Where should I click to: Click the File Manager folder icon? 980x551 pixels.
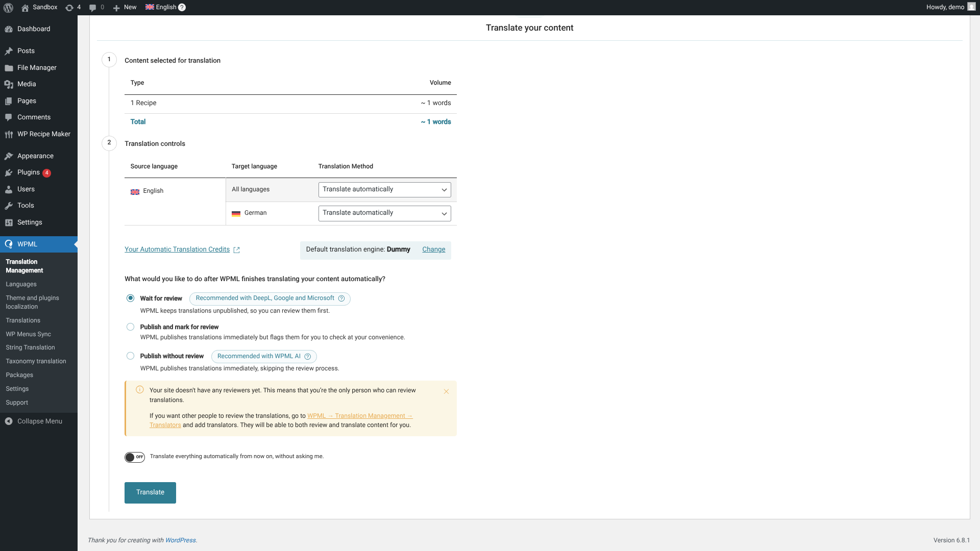point(9,68)
